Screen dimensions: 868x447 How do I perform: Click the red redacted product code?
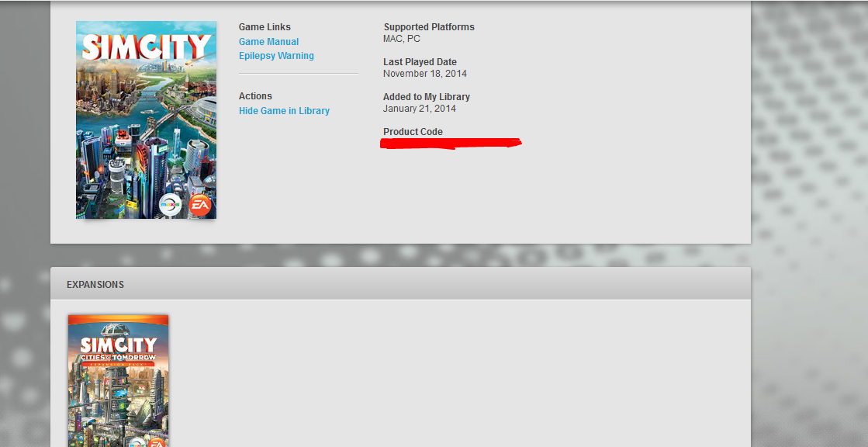451,144
